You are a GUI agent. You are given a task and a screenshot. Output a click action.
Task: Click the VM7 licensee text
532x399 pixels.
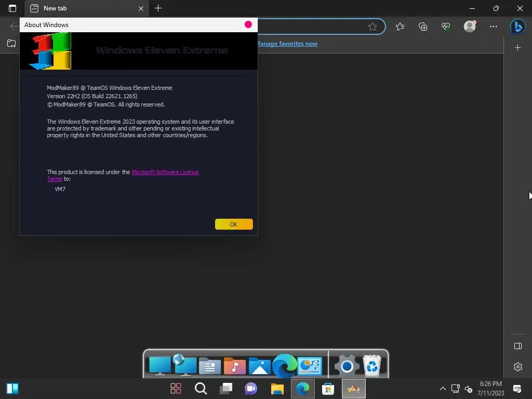[x=60, y=189]
